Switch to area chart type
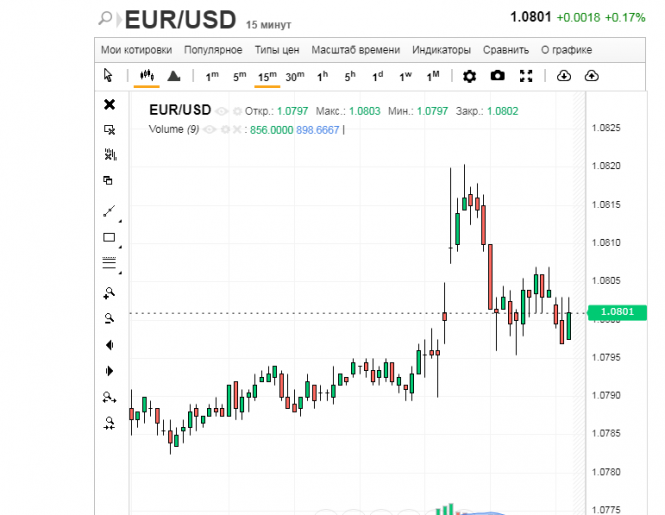Image resolution: width=665 pixels, height=515 pixels. pos(174,76)
